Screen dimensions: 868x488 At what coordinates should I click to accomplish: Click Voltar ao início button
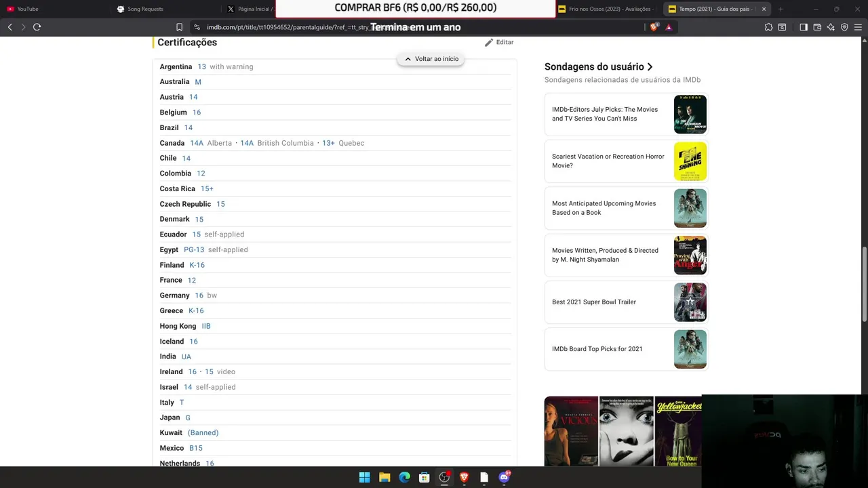click(431, 59)
